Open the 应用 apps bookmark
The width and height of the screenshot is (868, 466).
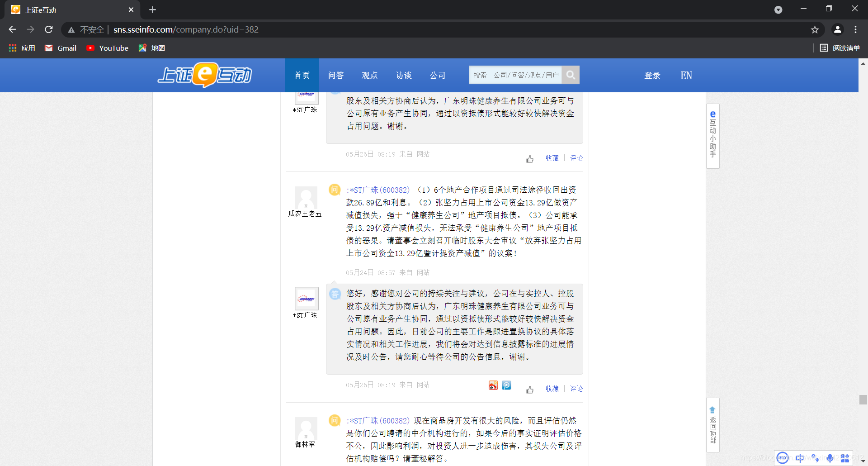[x=22, y=48]
